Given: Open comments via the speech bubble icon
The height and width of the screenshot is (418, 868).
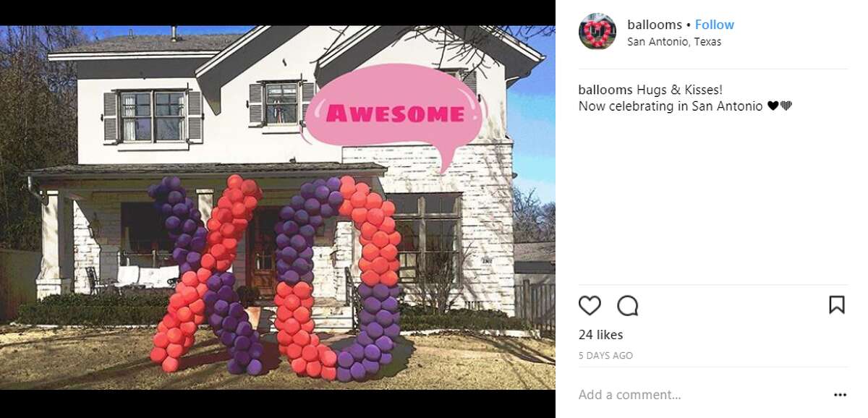Looking at the screenshot, I should point(628,305).
